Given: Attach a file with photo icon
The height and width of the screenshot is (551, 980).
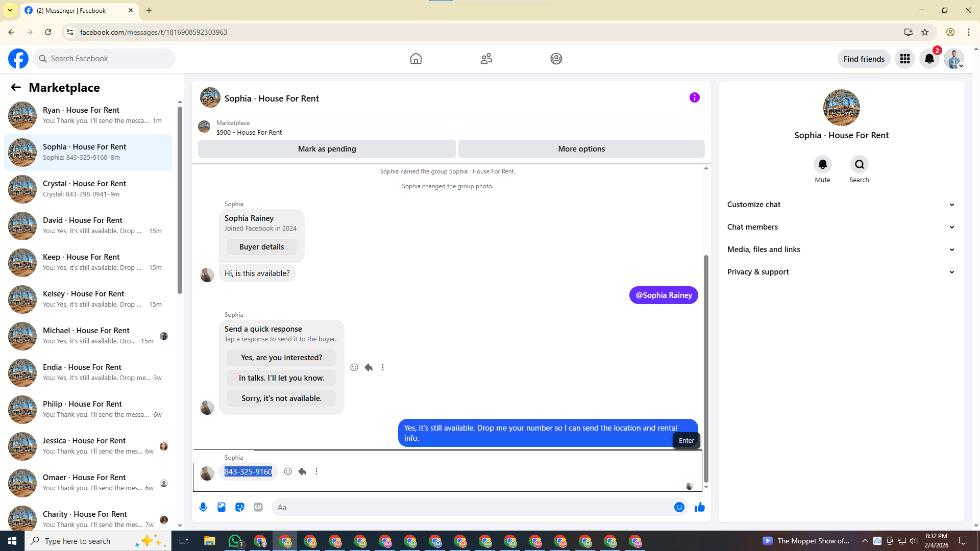Looking at the screenshot, I should pos(222,507).
